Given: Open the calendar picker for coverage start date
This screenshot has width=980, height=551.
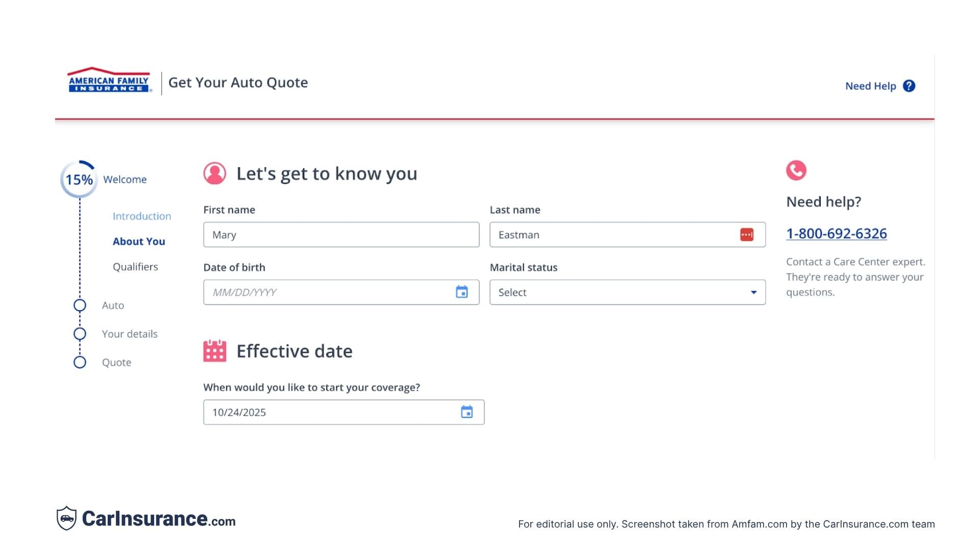Looking at the screenshot, I should 466,412.
